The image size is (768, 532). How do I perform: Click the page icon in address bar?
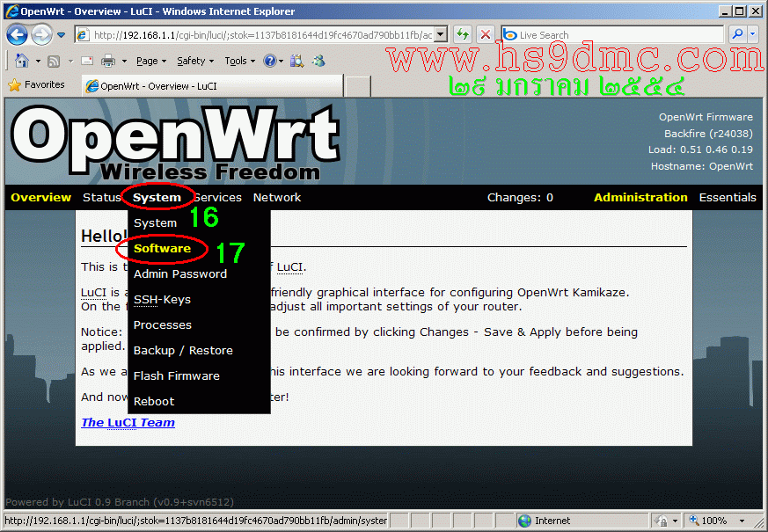(x=84, y=35)
